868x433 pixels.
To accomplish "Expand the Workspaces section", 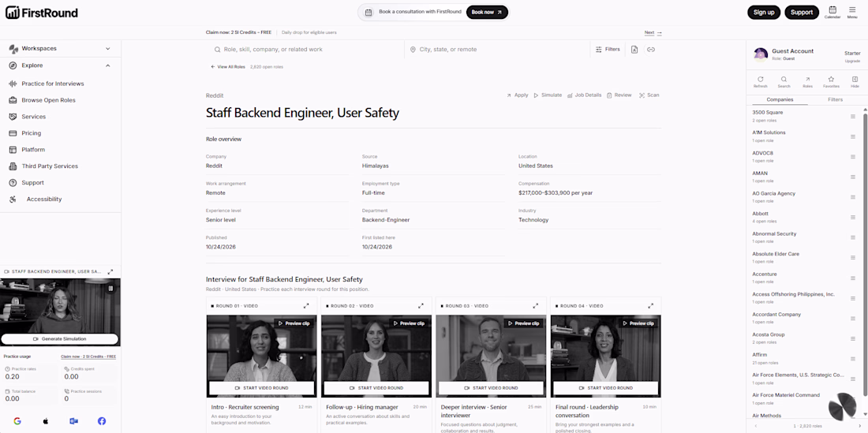I will pyautogui.click(x=60, y=49).
